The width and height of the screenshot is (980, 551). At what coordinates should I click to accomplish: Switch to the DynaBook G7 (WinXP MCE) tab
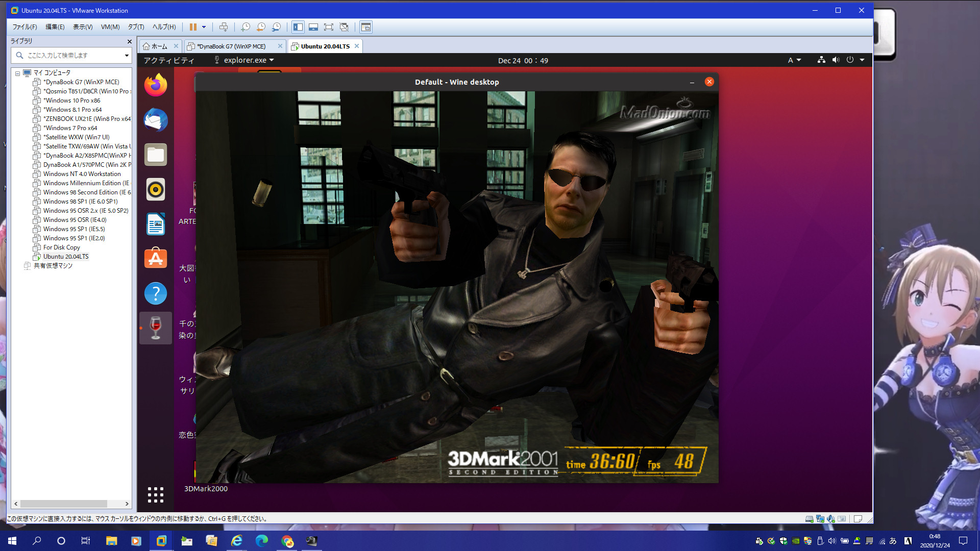coord(231,46)
